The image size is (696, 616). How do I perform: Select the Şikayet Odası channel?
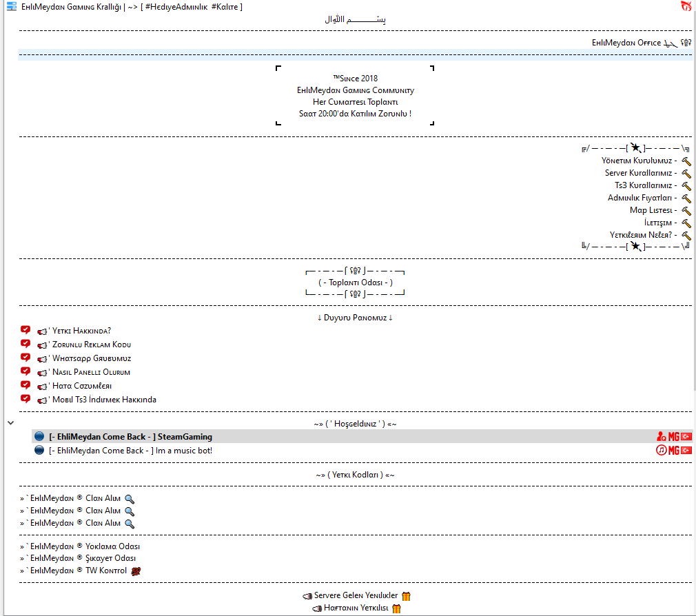pos(78,558)
